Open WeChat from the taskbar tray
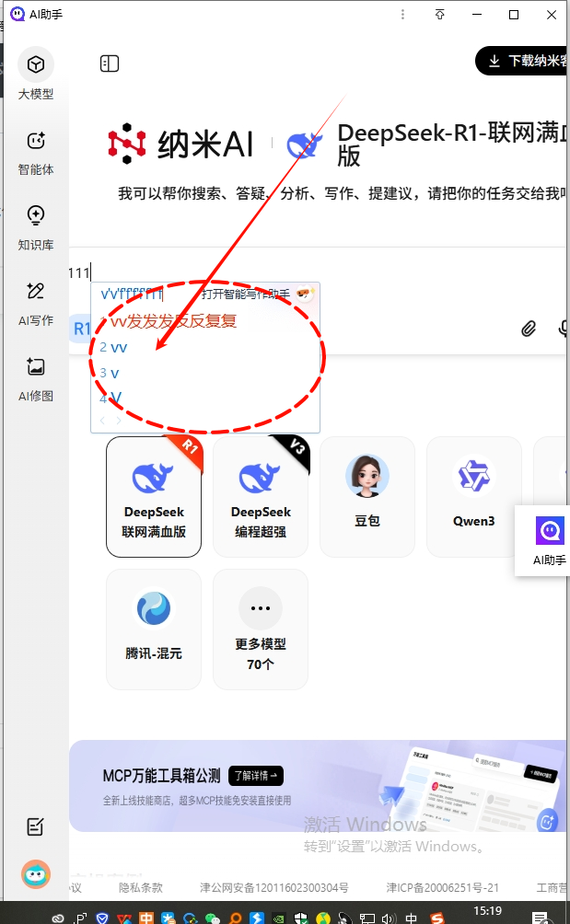 (212, 918)
